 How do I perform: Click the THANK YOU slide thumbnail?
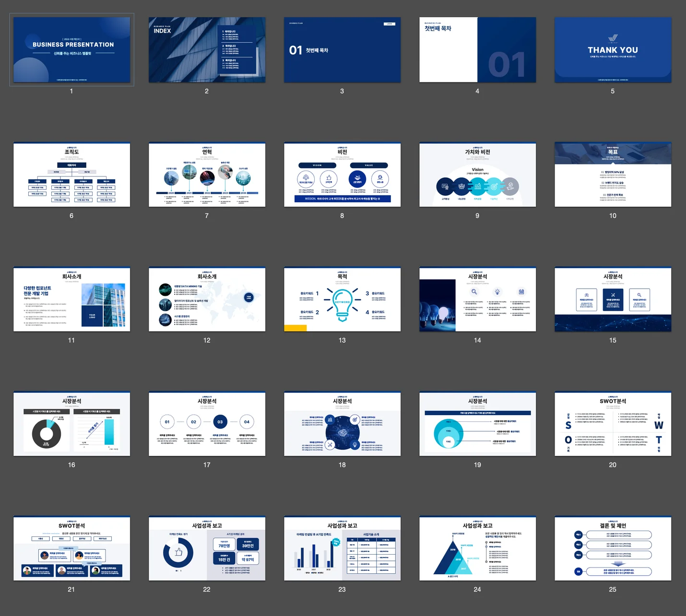(x=613, y=50)
